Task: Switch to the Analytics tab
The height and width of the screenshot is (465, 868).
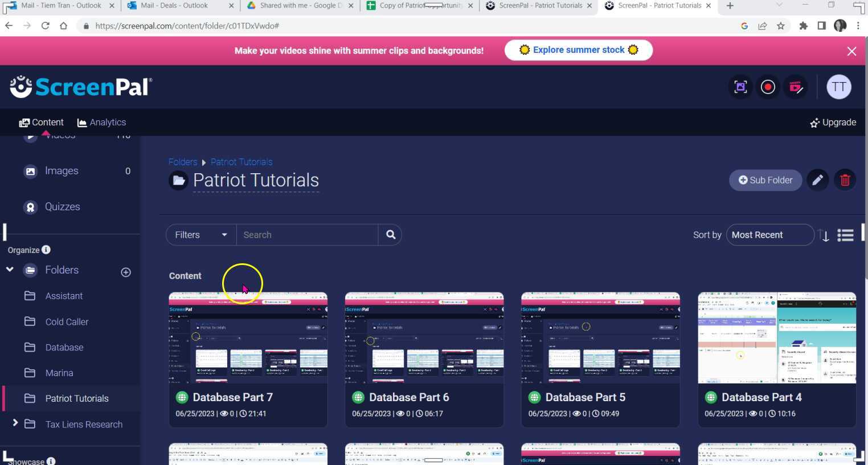Action: pos(101,123)
